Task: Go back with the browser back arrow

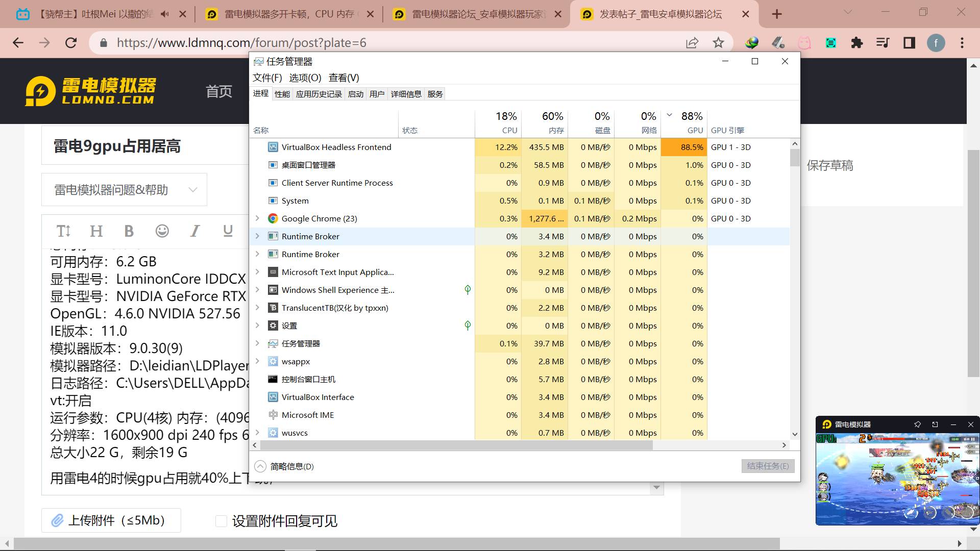Action: point(18,43)
